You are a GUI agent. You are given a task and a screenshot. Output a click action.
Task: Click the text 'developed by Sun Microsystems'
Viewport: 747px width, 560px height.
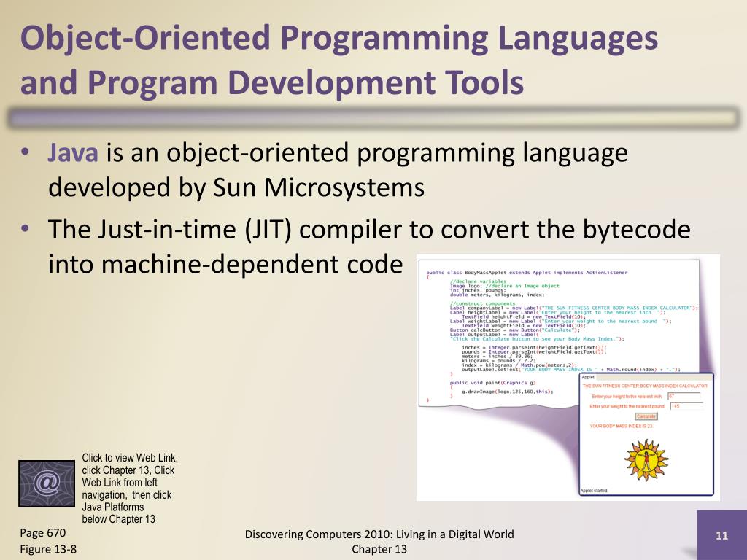(x=236, y=187)
